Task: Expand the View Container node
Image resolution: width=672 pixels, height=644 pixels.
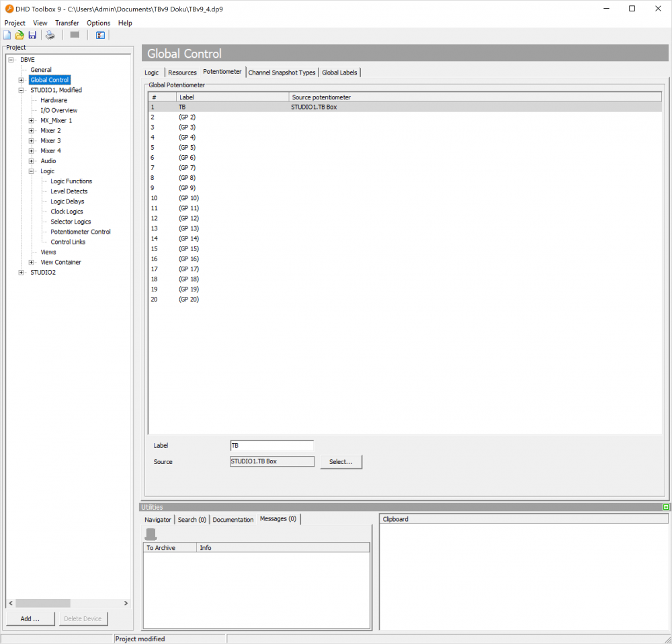Action: (x=32, y=262)
